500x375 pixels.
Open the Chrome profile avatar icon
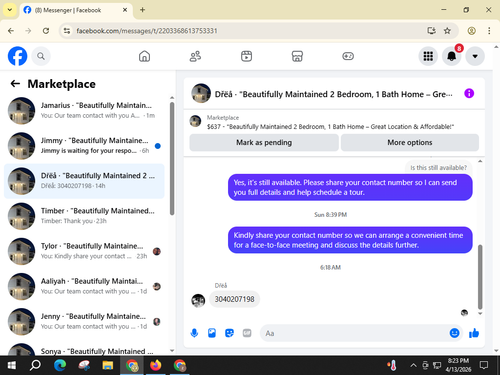(471, 31)
